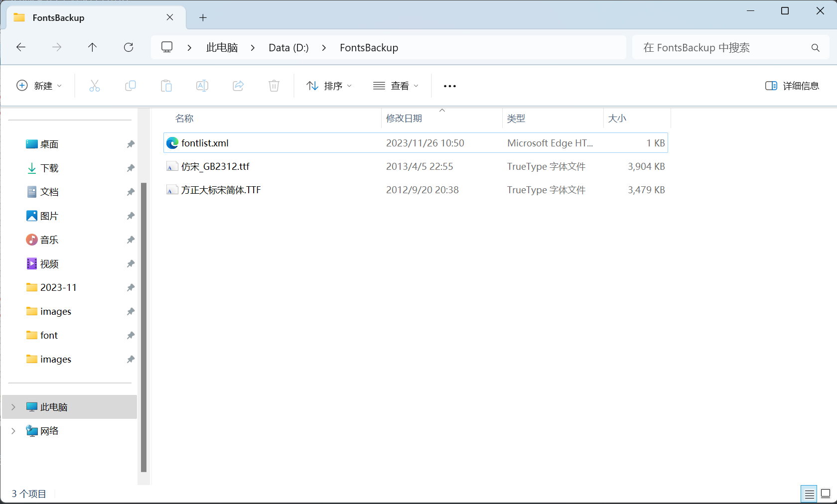Viewport: 837px width, 504px height.
Task: Open the 查看 view dropdown
Action: coord(396,86)
